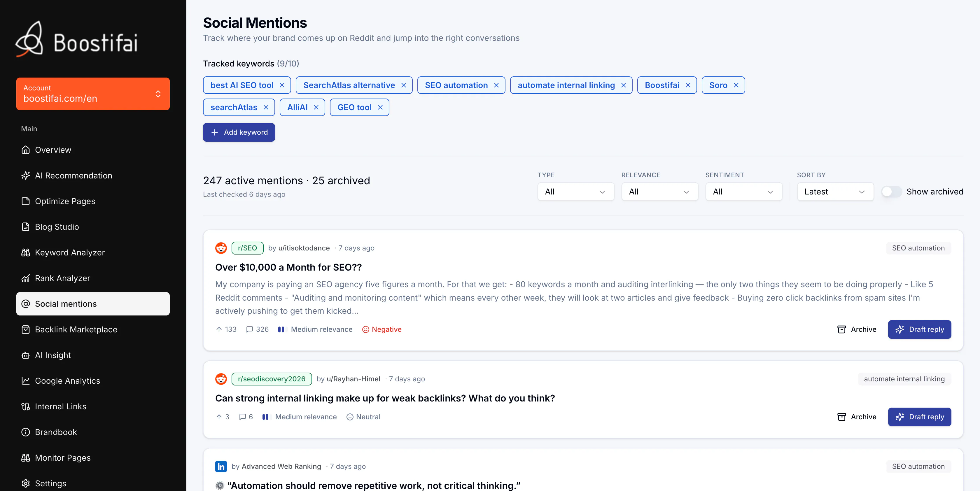Viewport: 980px width, 491px height.
Task: Remove the 'AlliAI' keyword chip
Action: 316,107
